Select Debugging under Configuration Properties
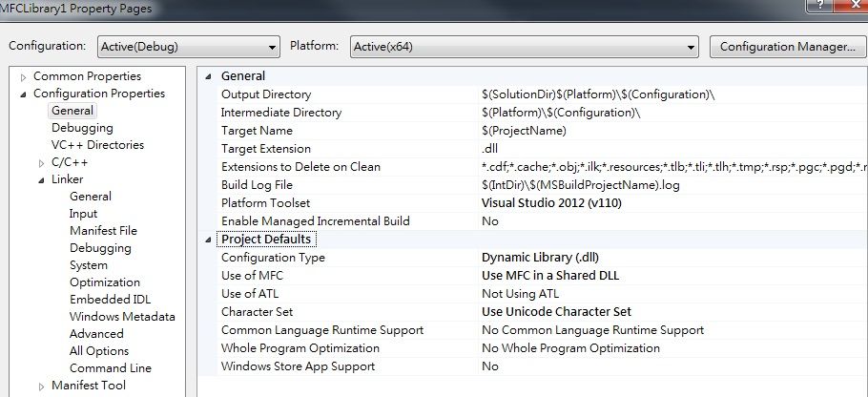This screenshot has width=868, height=397. pos(82,128)
